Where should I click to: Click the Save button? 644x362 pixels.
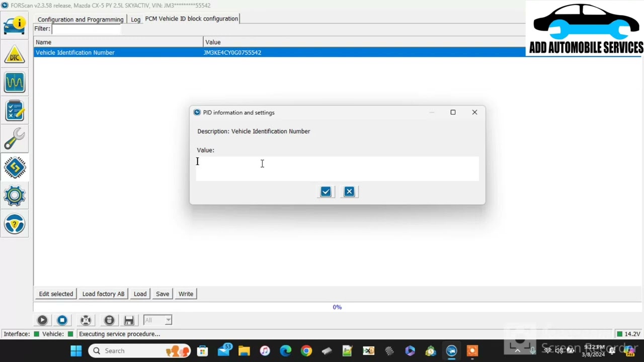click(x=163, y=294)
